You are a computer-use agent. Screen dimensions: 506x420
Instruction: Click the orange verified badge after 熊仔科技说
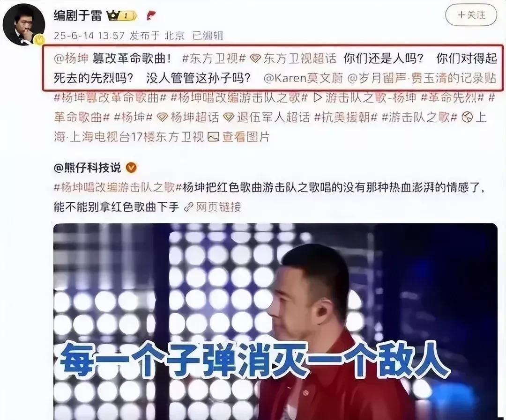(131, 168)
